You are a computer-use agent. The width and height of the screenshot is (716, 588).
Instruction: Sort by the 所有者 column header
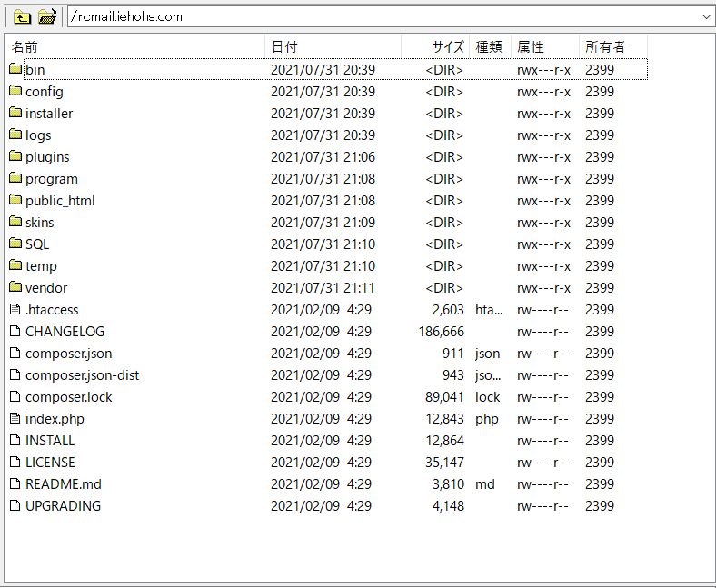(x=612, y=46)
